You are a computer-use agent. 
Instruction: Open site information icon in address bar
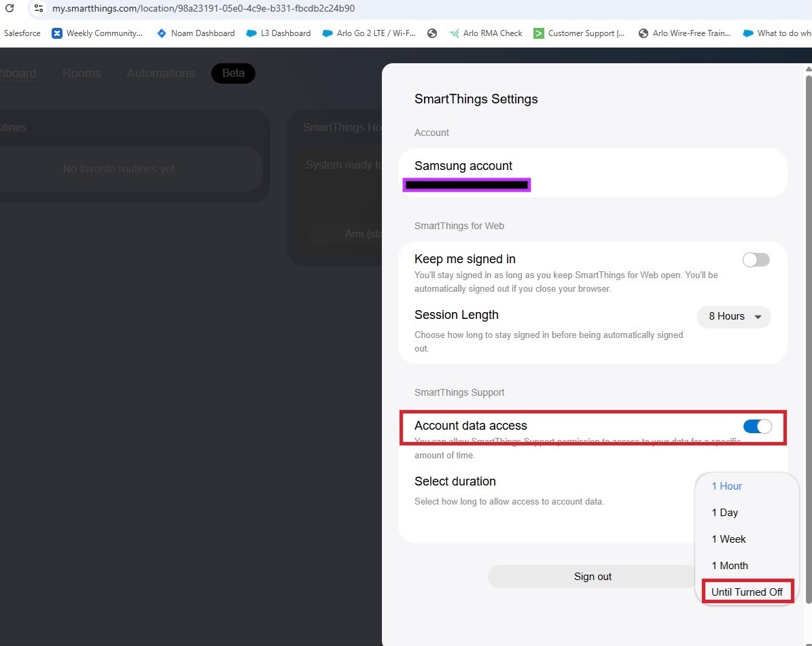(38, 8)
